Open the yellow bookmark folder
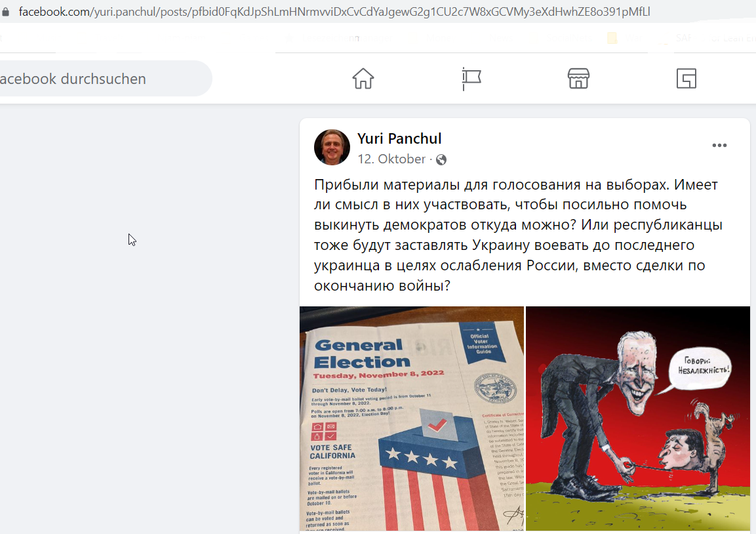The image size is (756, 534). tap(612, 38)
